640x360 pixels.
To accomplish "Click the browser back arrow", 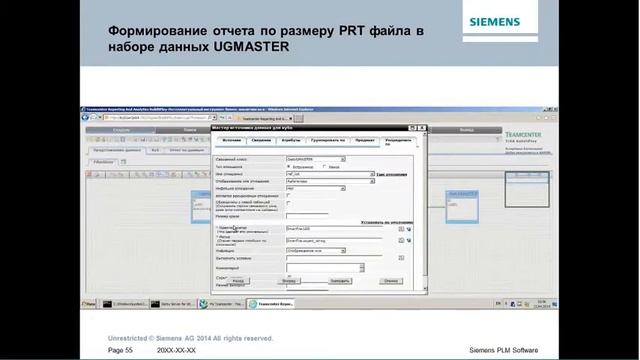I will click(85, 118).
